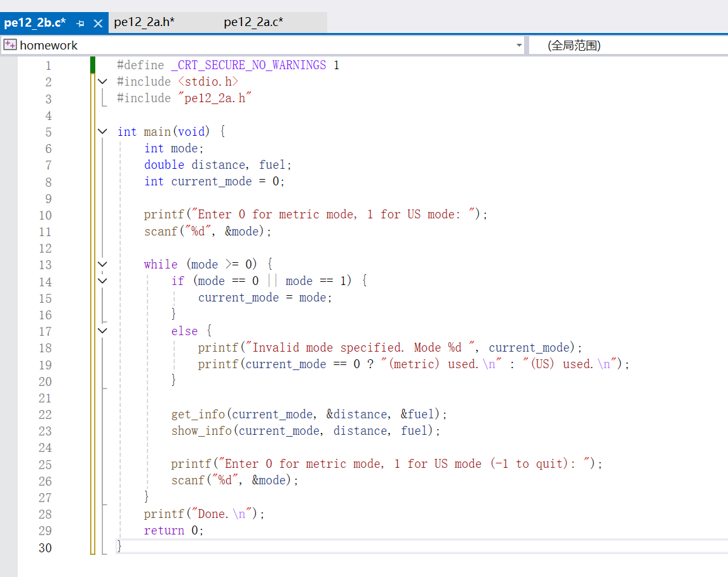Switch to the pe12_2a.h tab

(144, 22)
